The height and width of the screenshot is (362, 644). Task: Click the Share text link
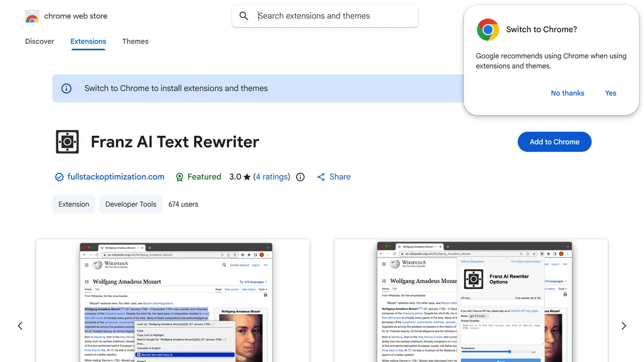pos(340,177)
